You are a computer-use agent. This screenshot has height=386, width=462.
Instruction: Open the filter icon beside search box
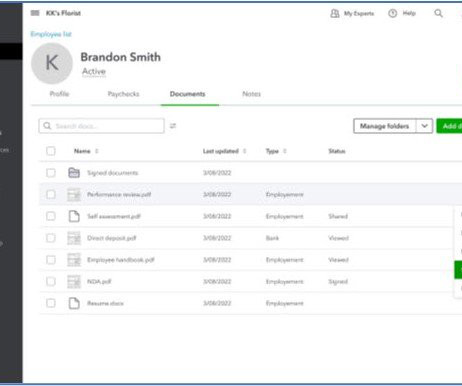pos(173,126)
